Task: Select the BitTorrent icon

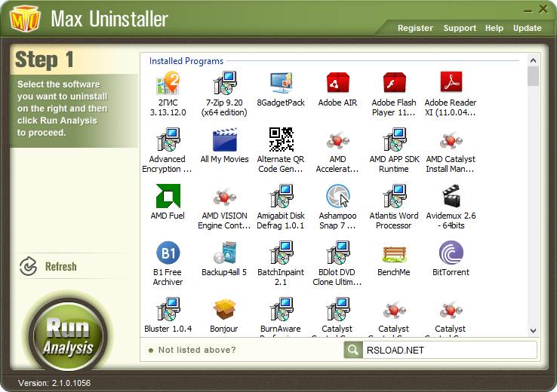Action: [451, 253]
